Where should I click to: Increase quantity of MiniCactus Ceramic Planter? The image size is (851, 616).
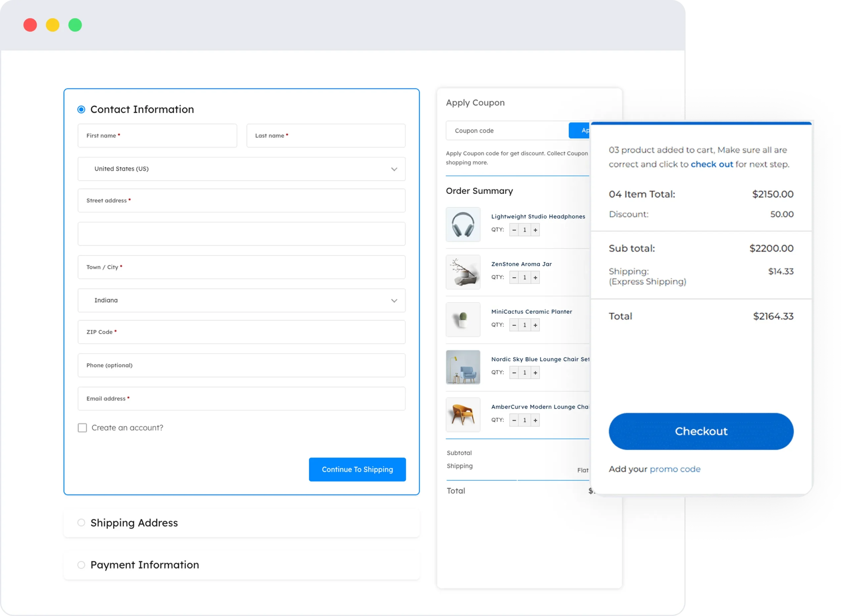pyautogui.click(x=536, y=325)
